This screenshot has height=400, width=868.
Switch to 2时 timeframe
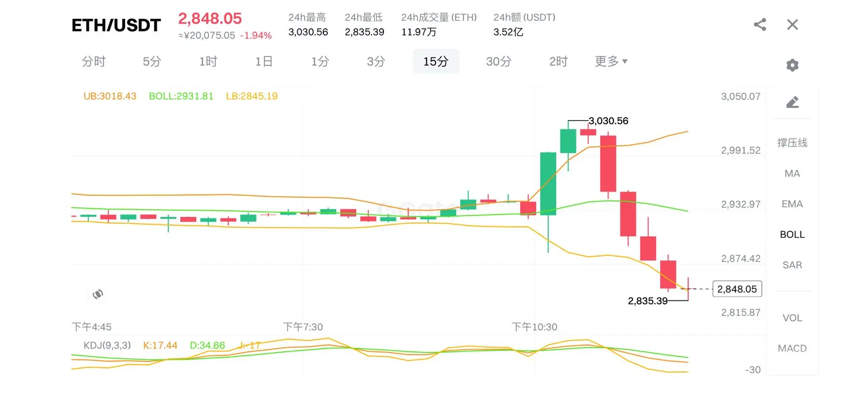[x=558, y=61]
